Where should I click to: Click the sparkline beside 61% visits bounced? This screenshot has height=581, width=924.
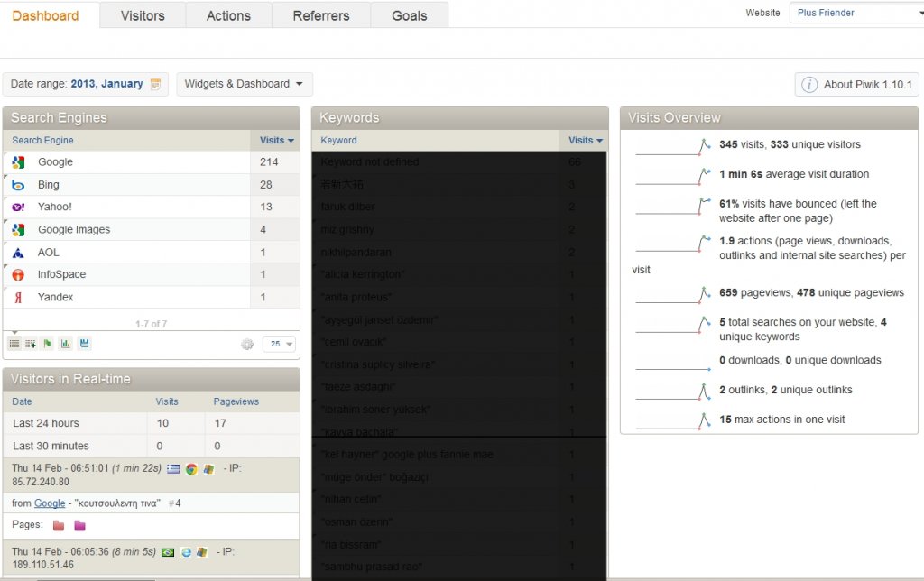[x=673, y=206]
